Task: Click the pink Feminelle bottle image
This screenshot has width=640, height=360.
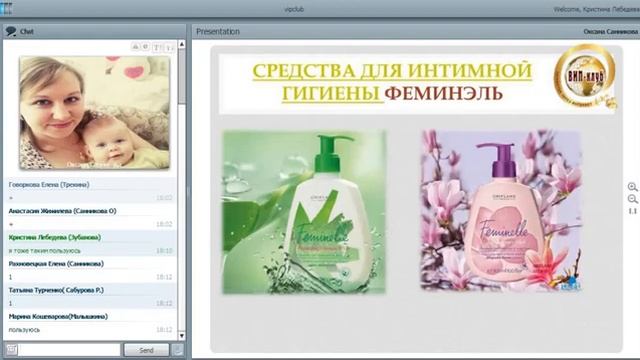Action: click(x=501, y=211)
